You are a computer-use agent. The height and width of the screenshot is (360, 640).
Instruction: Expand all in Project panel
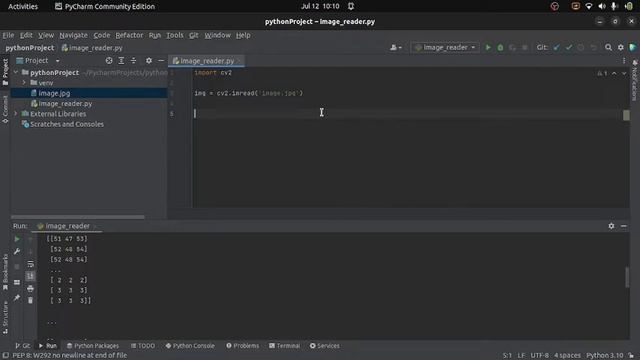coord(121,60)
